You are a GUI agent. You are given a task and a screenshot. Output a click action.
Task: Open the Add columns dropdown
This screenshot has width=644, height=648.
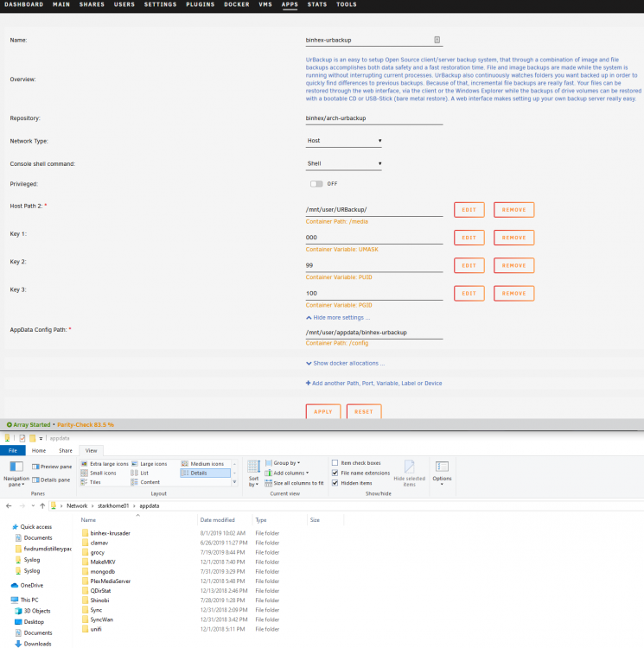(x=287, y=473)
